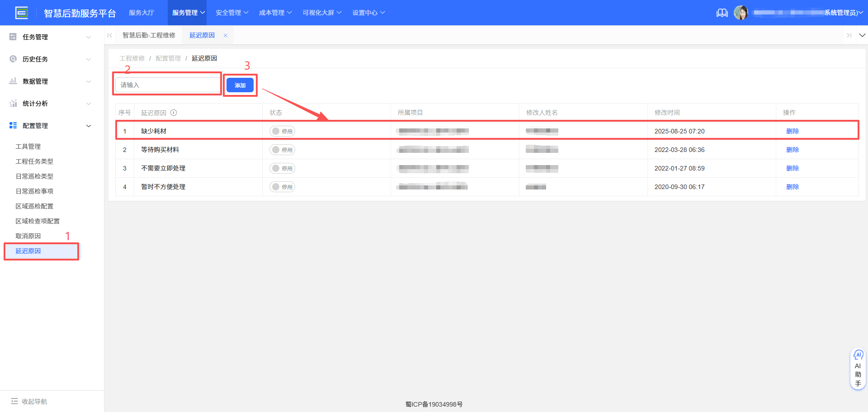Click the 添加 button
Screen dimensions: 868x412
point(240,85)
